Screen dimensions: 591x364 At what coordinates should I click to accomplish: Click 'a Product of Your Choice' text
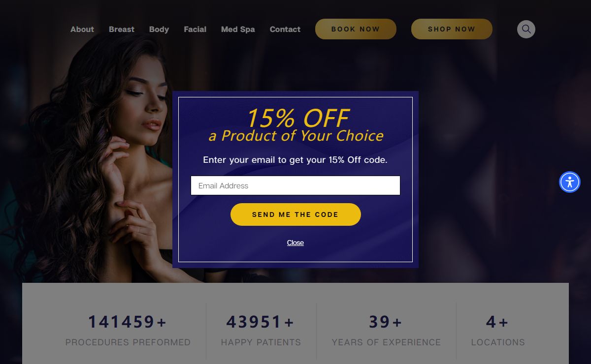pyautogui.click(x=296, y=136)
